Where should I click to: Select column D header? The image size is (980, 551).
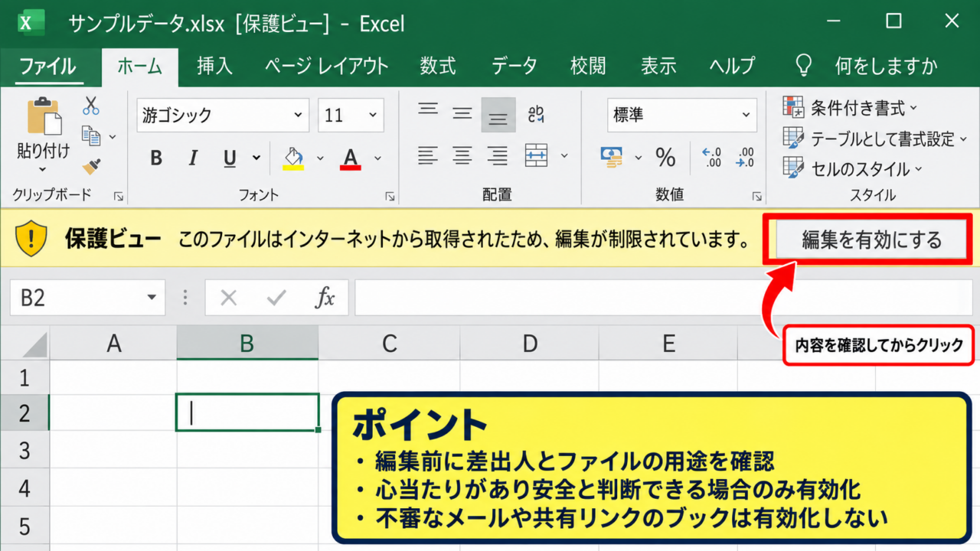pyautogui.click(x=530, y=344)
